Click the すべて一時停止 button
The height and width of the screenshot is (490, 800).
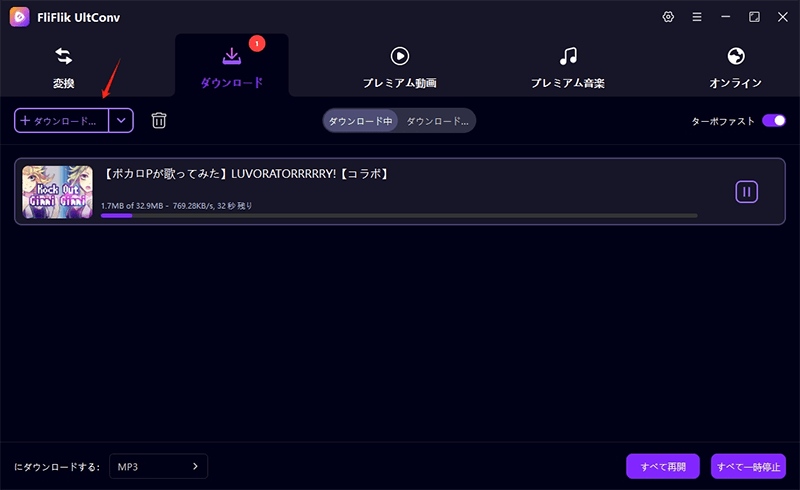[748, 467]
